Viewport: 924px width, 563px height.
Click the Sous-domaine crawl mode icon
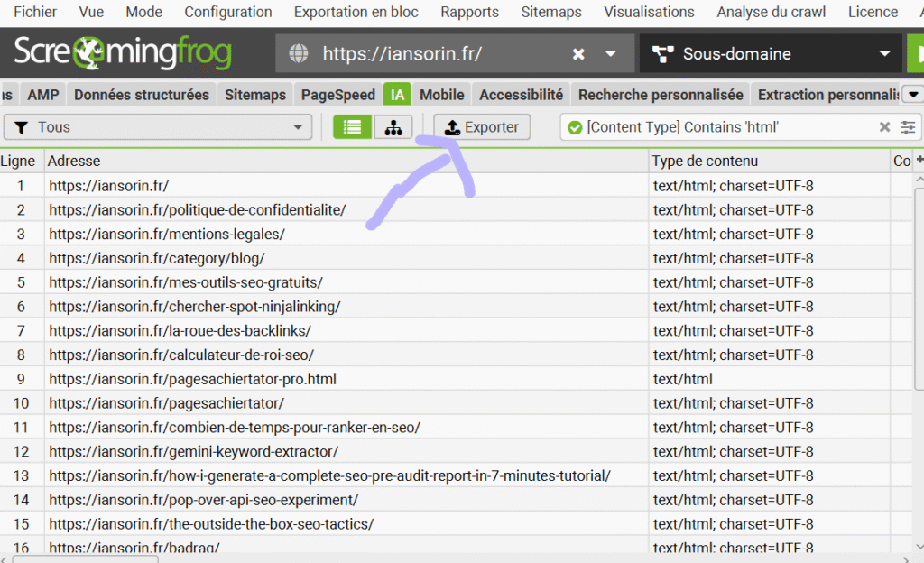coord(663,54)
